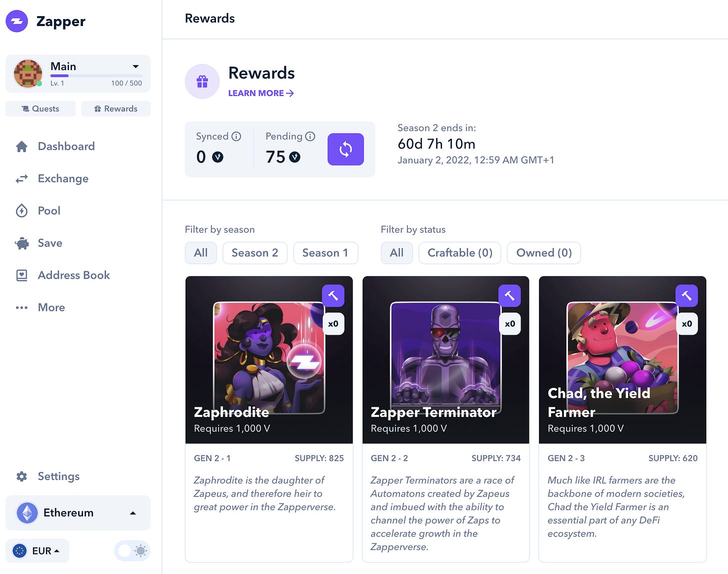Click the info icon beside Synced
The width and height of the screenshot is (728, 574).
[x=236, y=136]
